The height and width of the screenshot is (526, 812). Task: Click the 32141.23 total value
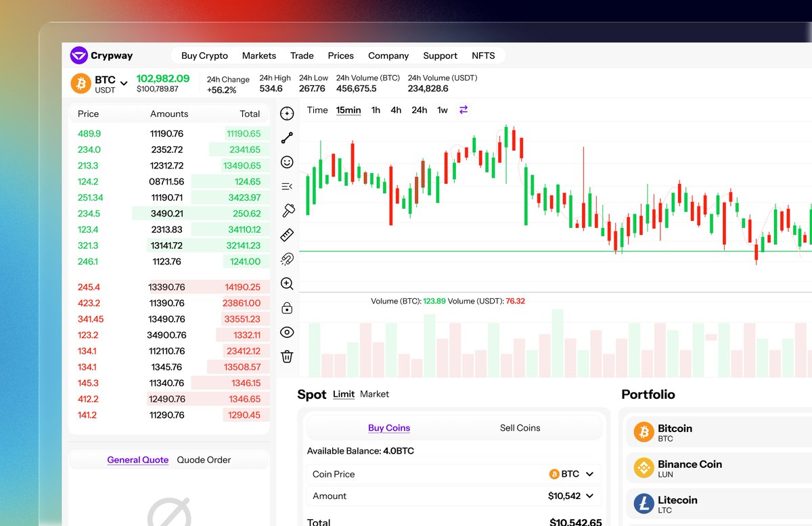[244, 245]
